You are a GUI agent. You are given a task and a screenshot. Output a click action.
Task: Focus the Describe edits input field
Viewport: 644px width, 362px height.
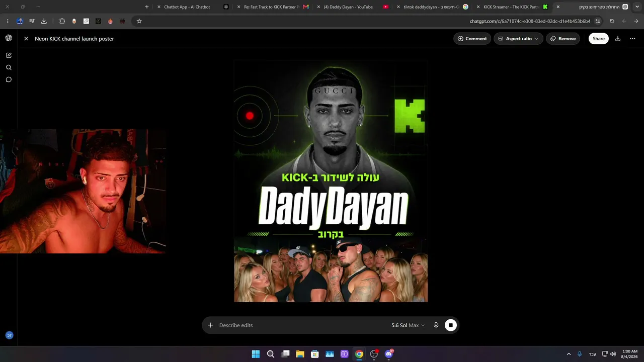pos(302,325)
